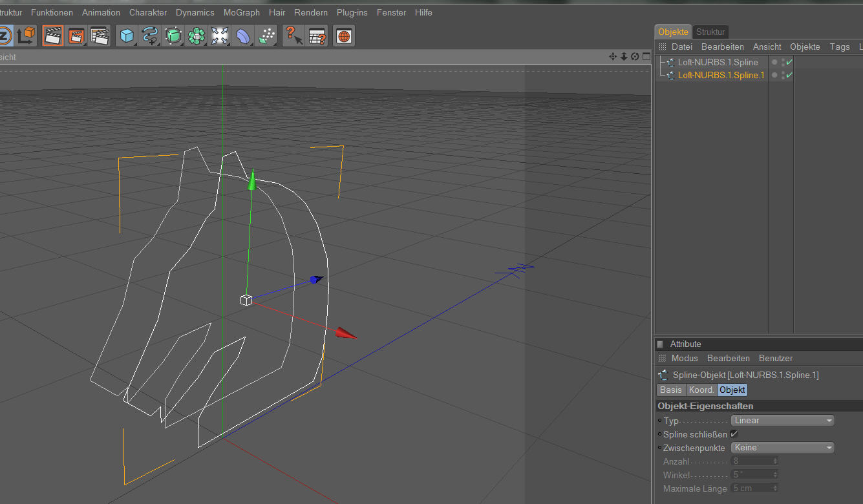Toggle green checkmark of Loft-NURBS.1.Spline.1

tap(789, 76)
